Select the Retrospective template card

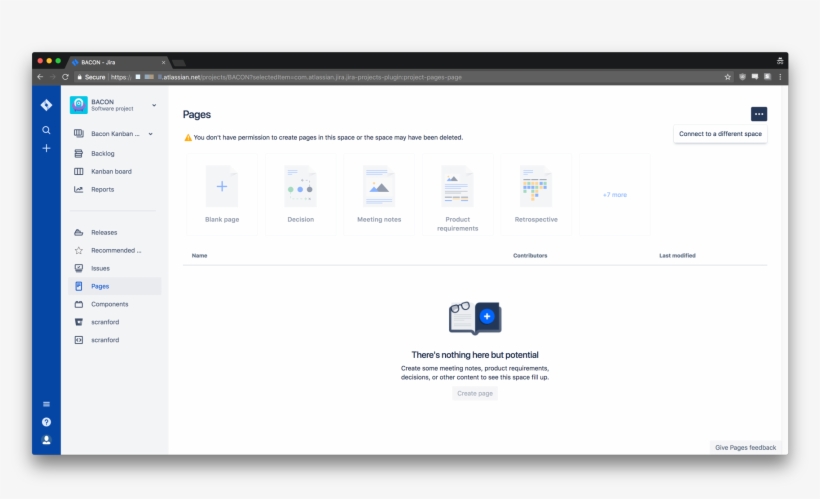pyautogui.click(x=536, y=195)
